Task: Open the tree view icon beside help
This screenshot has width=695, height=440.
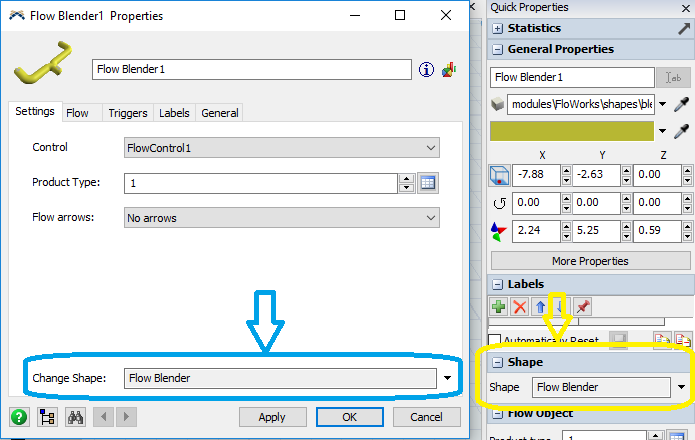Action: coord(46,417)
